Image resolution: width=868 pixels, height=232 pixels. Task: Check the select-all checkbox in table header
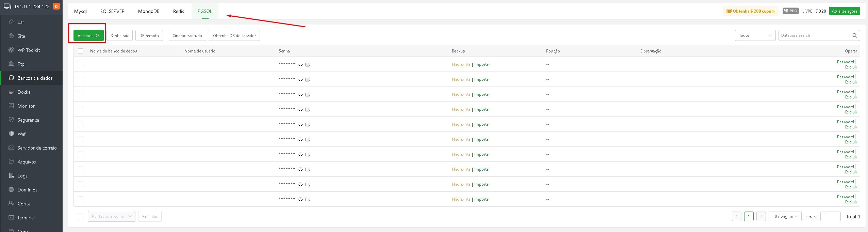tap(81, 51)
